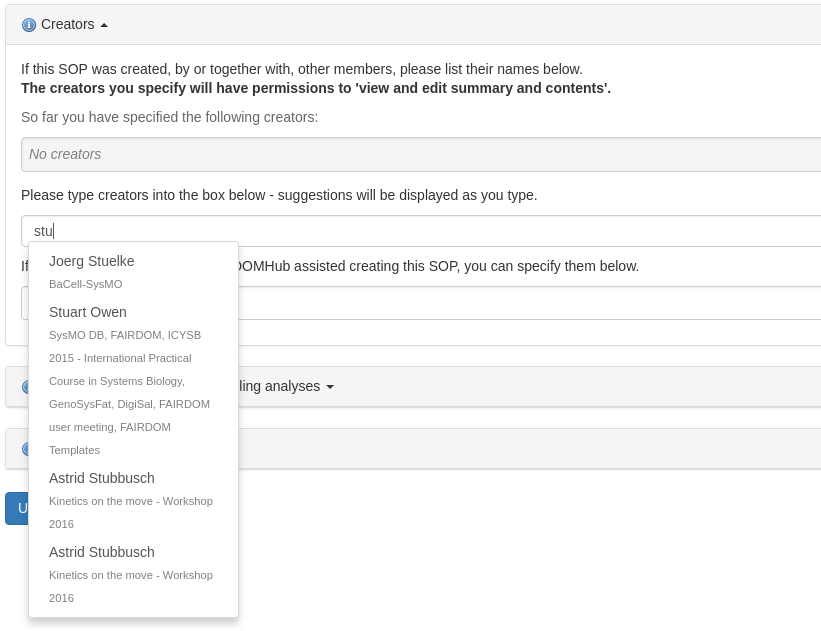The image size is (821, 631).
Task: Choose Stuart Owen from the suggestion list
Action: 88,312
